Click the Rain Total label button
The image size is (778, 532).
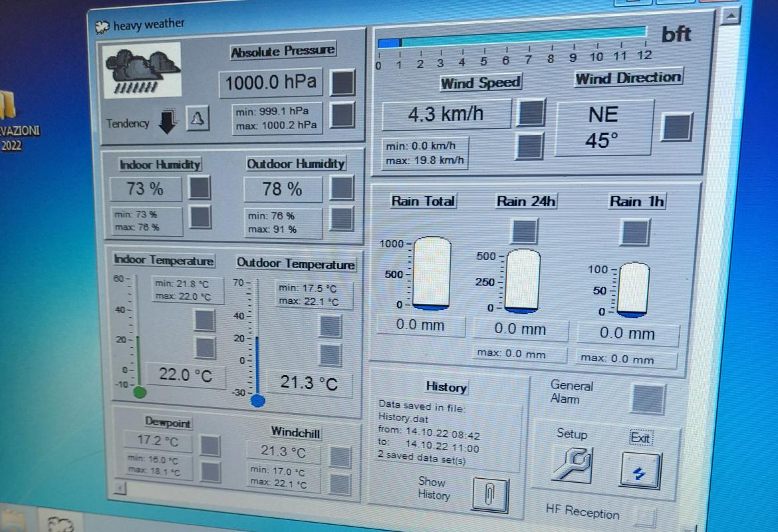423,201
